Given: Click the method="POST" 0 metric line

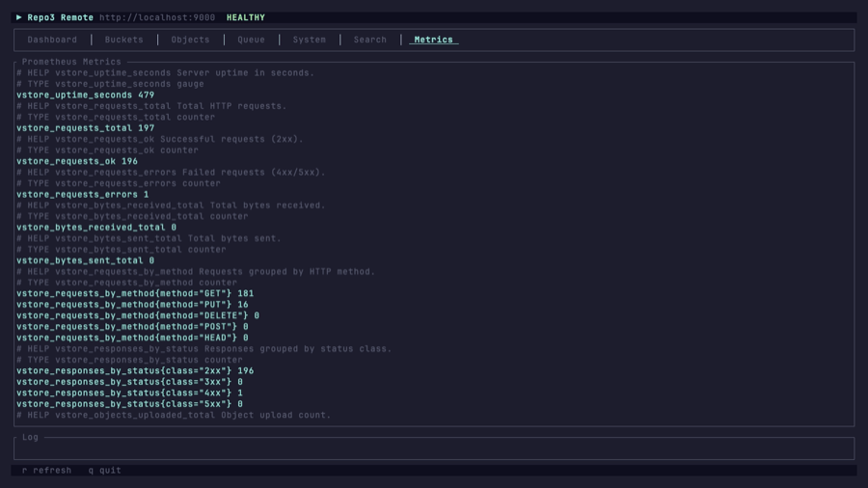Looking at the screenshot, I should pyautogui.click(x=132, y=327).
